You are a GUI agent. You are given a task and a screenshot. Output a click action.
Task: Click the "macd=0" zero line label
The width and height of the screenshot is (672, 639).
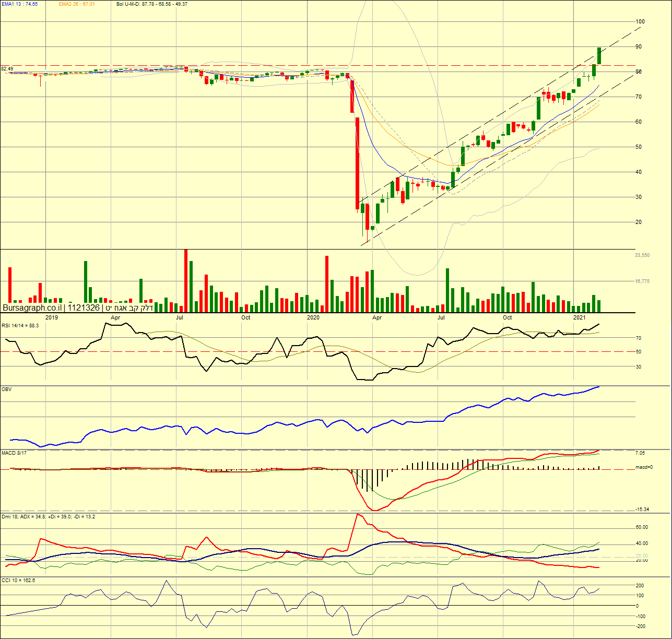(x=644, y=467)
